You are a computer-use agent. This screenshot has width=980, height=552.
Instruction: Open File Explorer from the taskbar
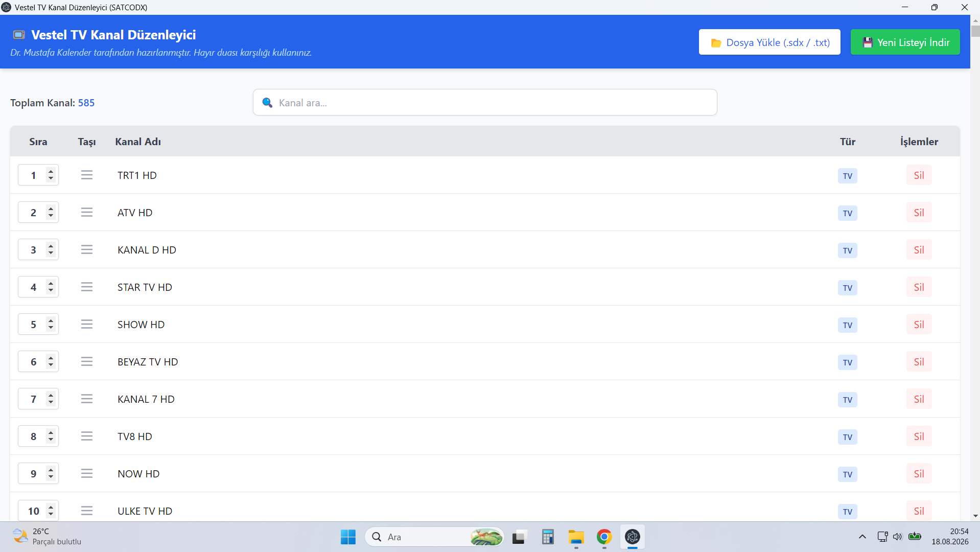click(x=576, y=537)
